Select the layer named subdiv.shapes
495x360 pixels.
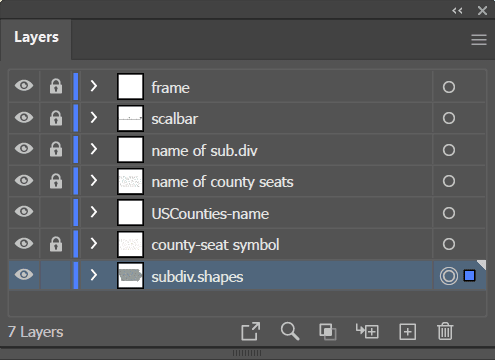click(197, 277)
